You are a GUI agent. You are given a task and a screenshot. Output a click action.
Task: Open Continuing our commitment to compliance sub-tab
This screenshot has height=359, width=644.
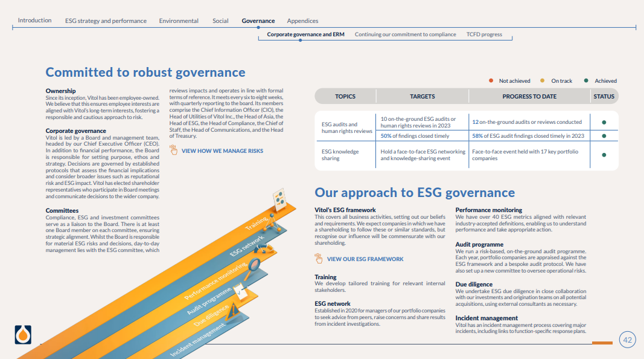(406, 34)
